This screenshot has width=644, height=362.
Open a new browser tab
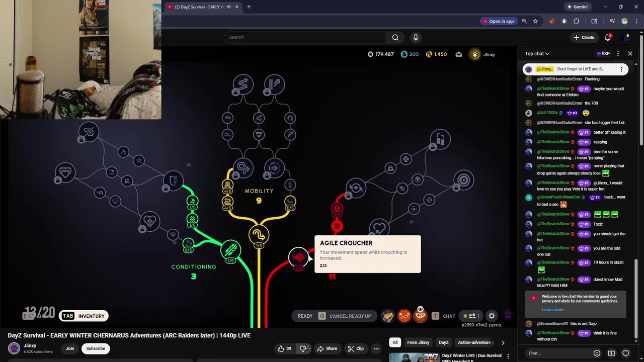tap(249, 7)
